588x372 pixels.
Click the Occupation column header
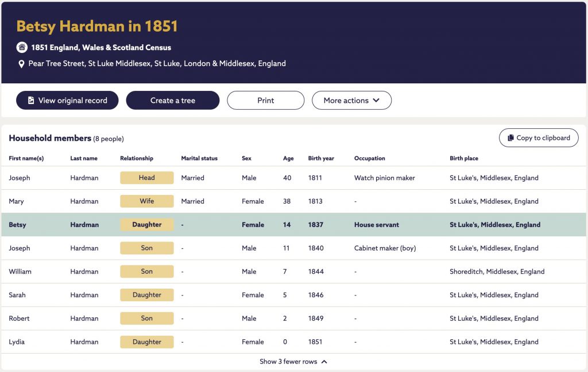click(369, 159)
